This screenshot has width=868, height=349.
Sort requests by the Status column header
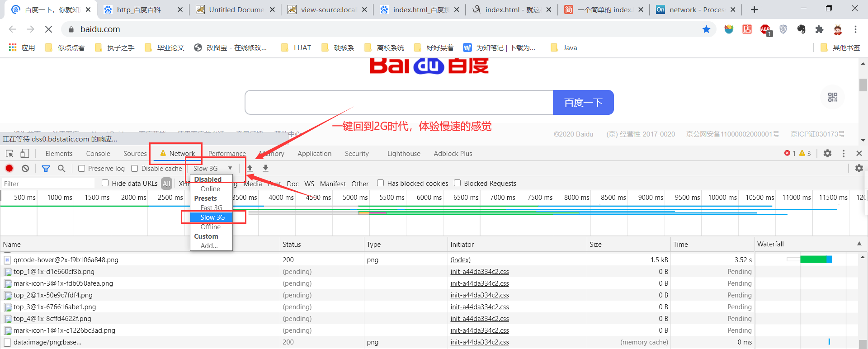[322, 244]
